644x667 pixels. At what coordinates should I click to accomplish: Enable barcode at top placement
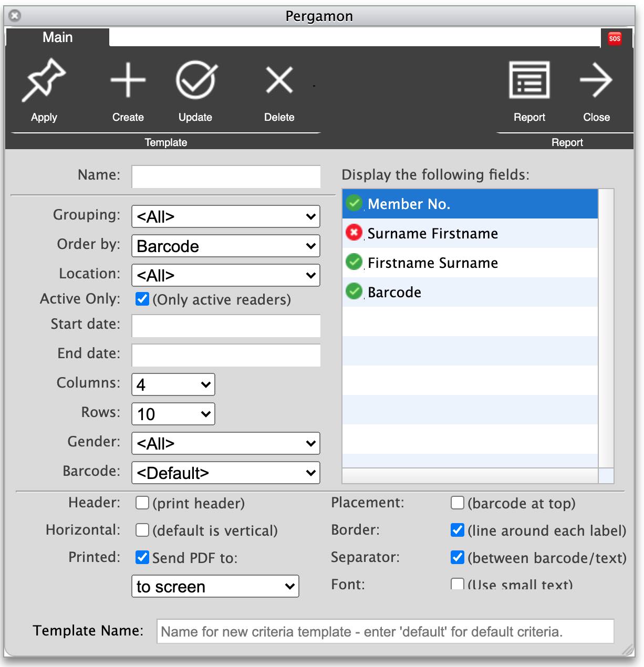point(458,503)
